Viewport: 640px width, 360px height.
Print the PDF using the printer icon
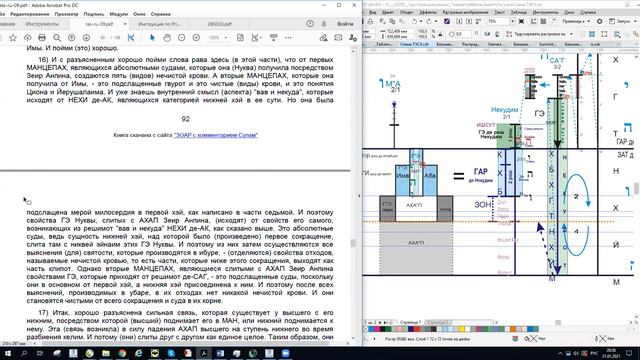(x=42, y=38)
